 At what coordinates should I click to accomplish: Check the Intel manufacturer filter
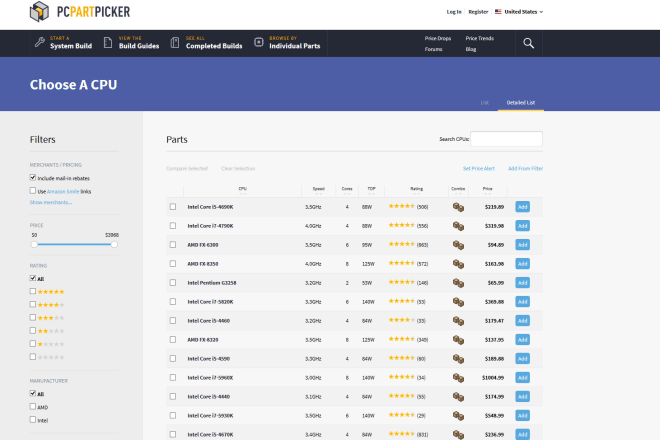(33, 420)
